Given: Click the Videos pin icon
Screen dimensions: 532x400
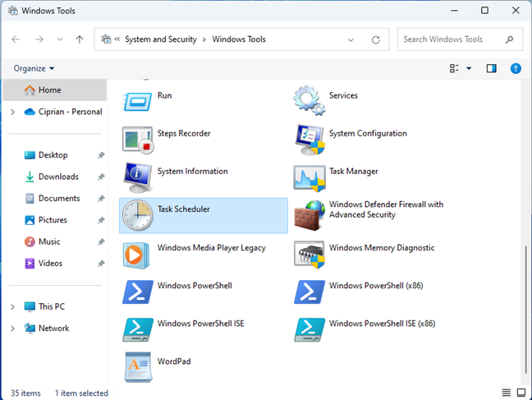Looking at the screenshot, I should tap(101, 264).
